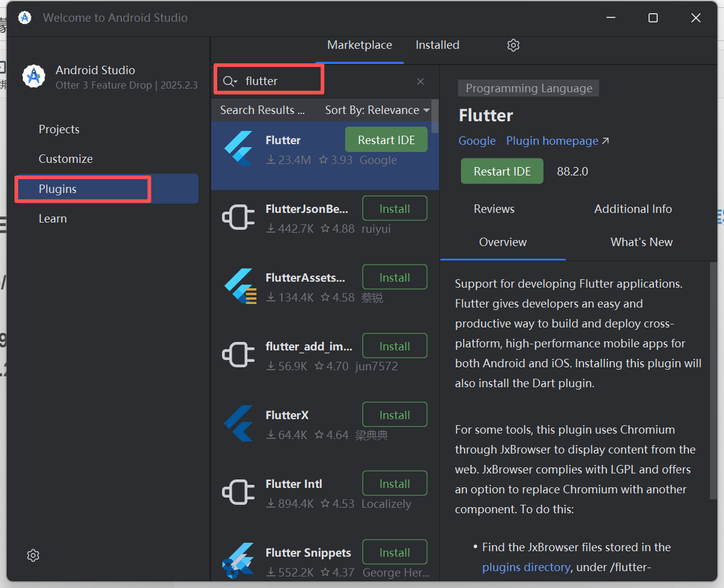This screenshot has height=588, width=724.
Task: Click the FlutterAssets... plugin logo
Action: 240,286
